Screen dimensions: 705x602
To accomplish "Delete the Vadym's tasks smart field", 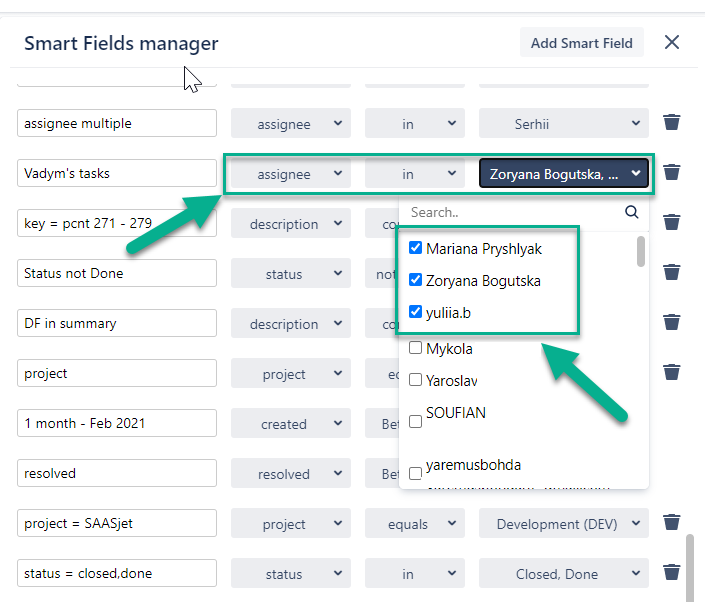I will pyautogui.click(x=671, y=172).
